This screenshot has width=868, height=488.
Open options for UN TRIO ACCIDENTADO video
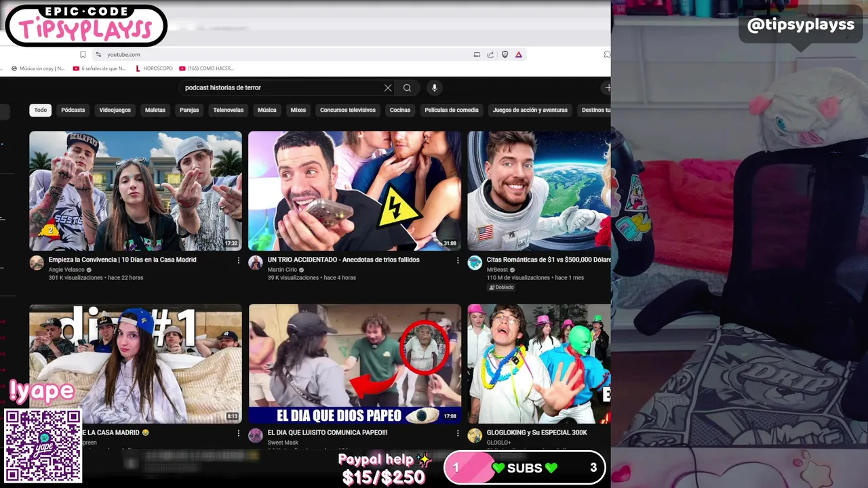pos(457,260)
